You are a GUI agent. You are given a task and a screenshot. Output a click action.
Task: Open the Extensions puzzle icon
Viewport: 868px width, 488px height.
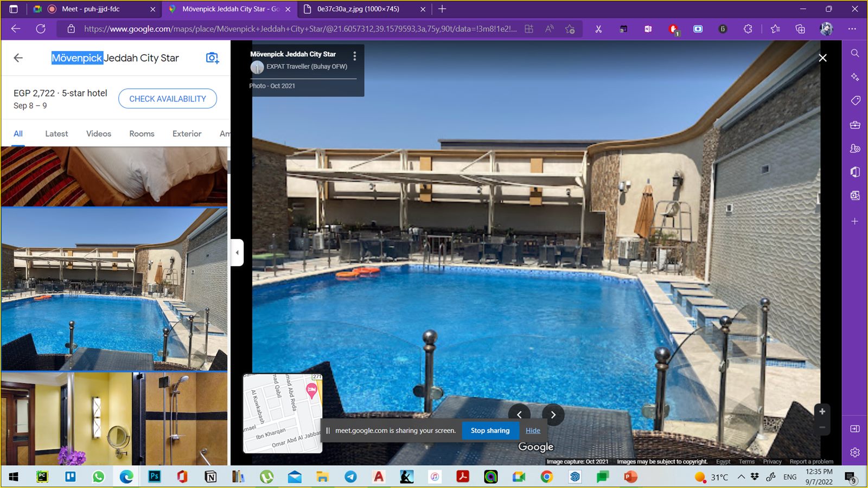point(748,29)
